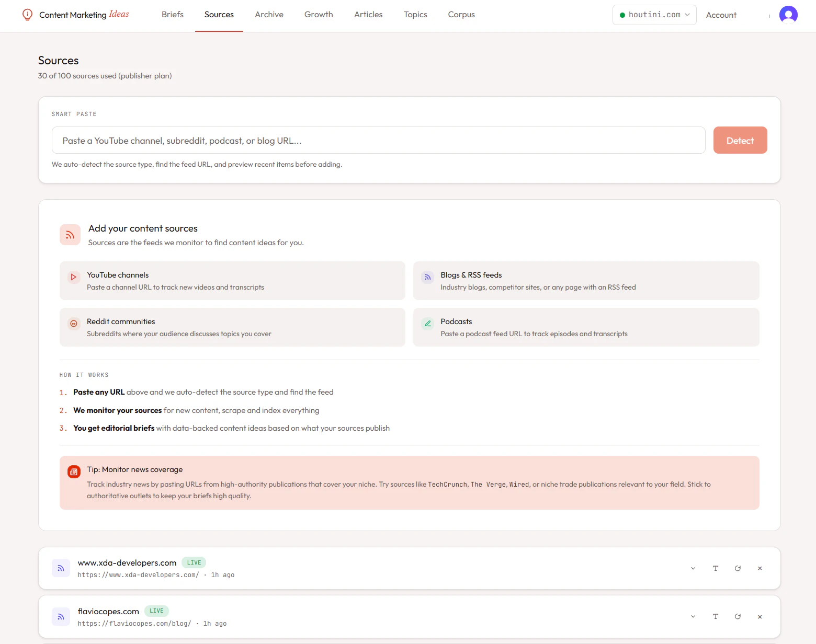Open the houtini.com site selector dropdown
Screen dimensions: 816x644
(x=654, y=15)
